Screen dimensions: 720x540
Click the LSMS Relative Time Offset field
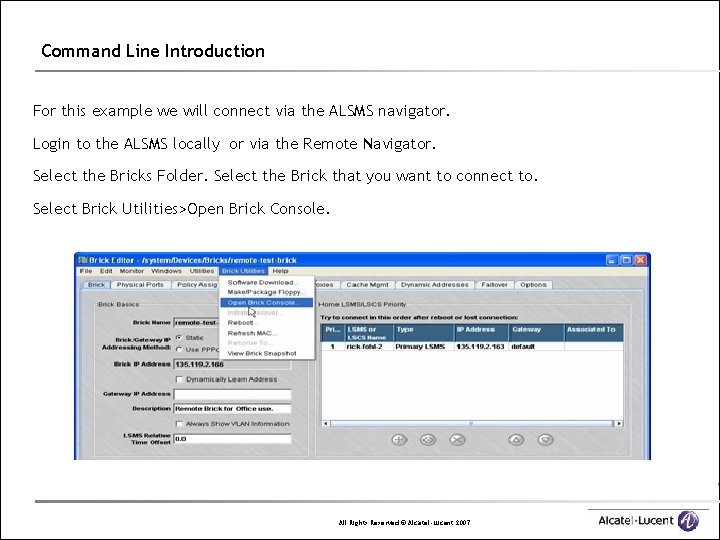coord(232,439)
